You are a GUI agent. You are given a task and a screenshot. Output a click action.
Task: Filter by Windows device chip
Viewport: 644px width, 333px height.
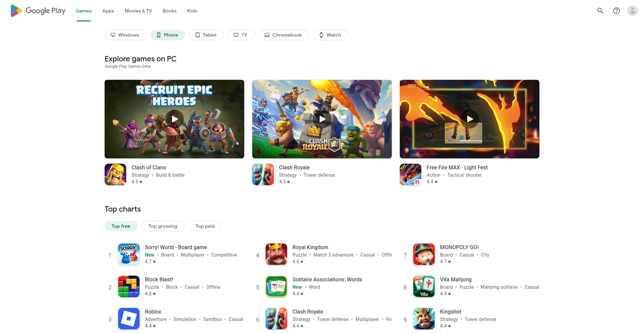(125, 35)
